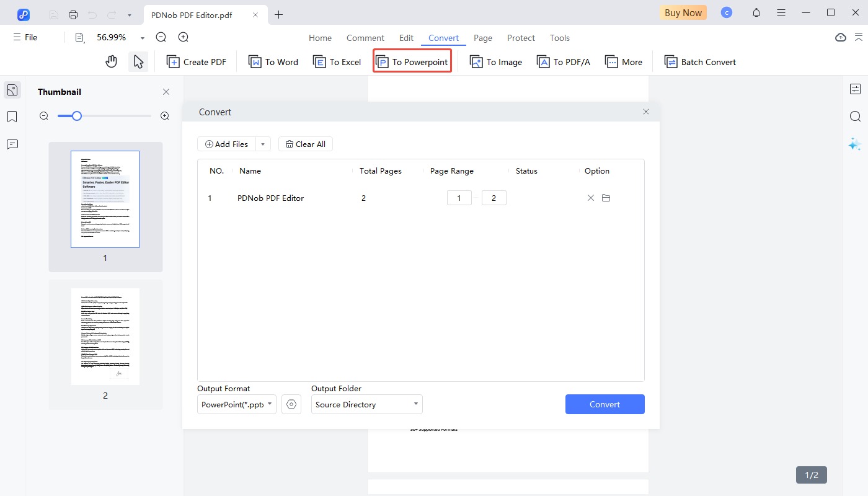Click the blue Convert button

[605, 404]
